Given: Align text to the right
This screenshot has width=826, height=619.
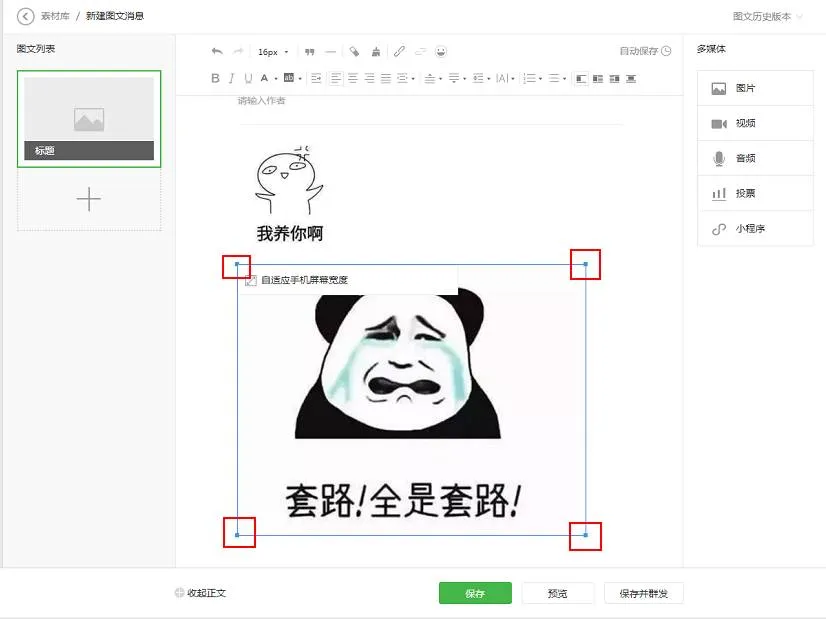Looking at the screenshot, I should click(x=369, y=78).
